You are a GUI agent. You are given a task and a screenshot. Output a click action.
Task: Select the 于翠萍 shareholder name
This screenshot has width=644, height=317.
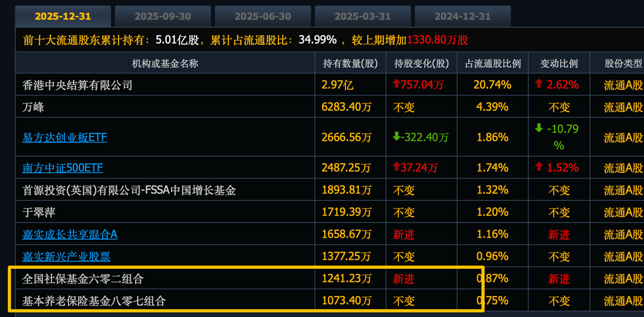pyautogui.click(x=39, y=212)
